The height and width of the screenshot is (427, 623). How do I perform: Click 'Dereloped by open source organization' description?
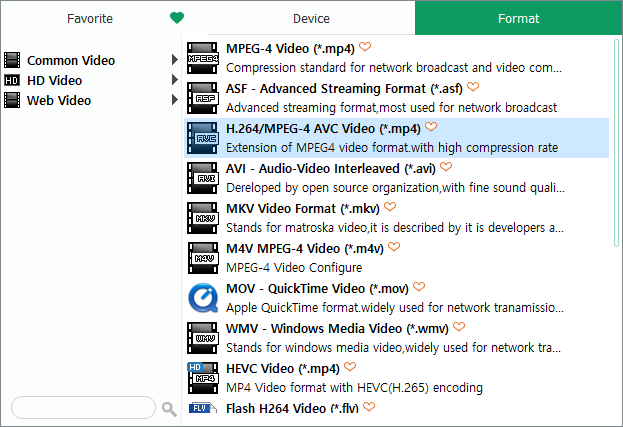pos(395,187)
